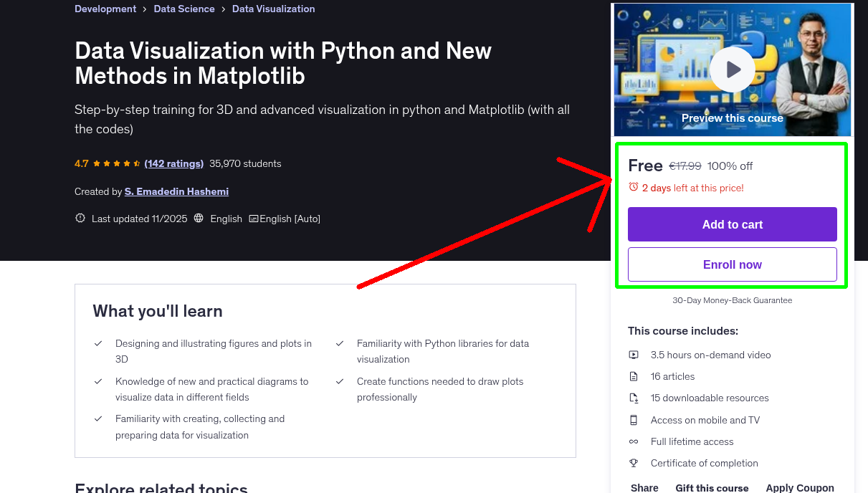
Task: Click the Preview this course thumbnail
Action: coord(732,118)
